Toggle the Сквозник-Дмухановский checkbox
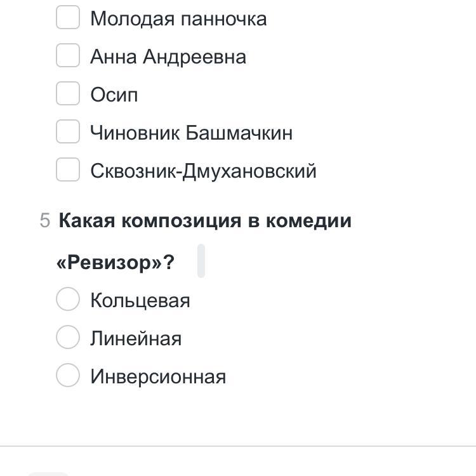 (x=68, y=169)
